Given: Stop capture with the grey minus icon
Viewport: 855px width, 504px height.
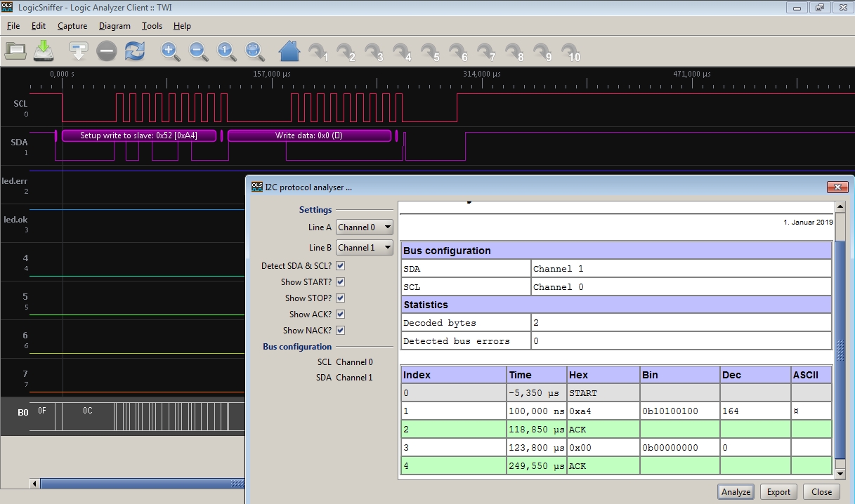Looking at the screenshot, I should click(106, 51).
